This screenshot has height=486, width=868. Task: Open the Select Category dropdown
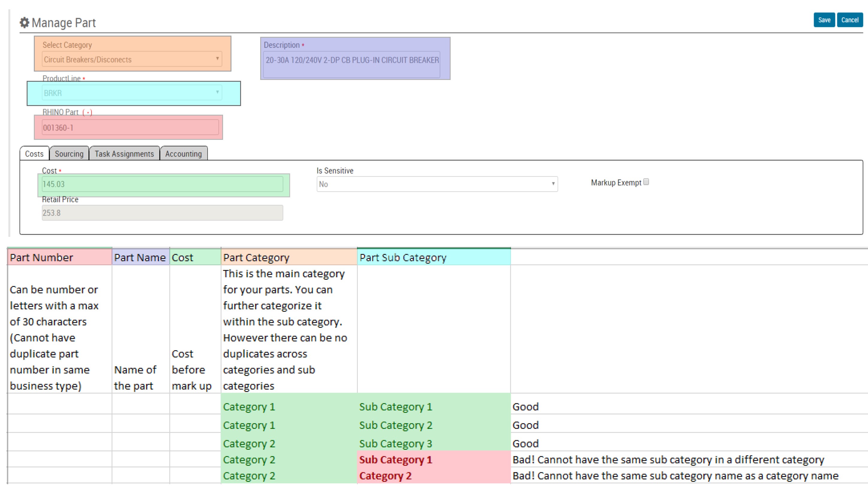[131, 59]
